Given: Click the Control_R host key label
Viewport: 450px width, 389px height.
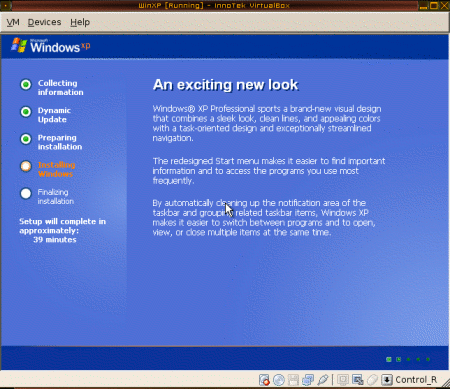Looking at the screenshot, I should click(x=416, y=380).
